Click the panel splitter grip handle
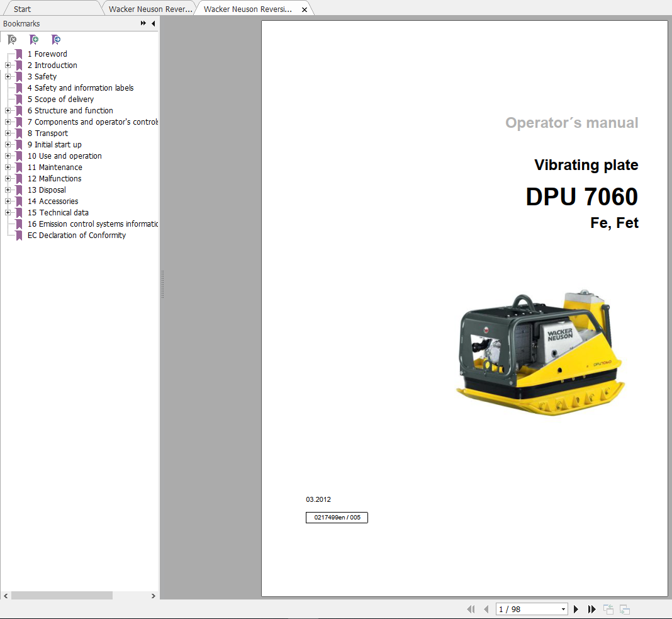 162,285
